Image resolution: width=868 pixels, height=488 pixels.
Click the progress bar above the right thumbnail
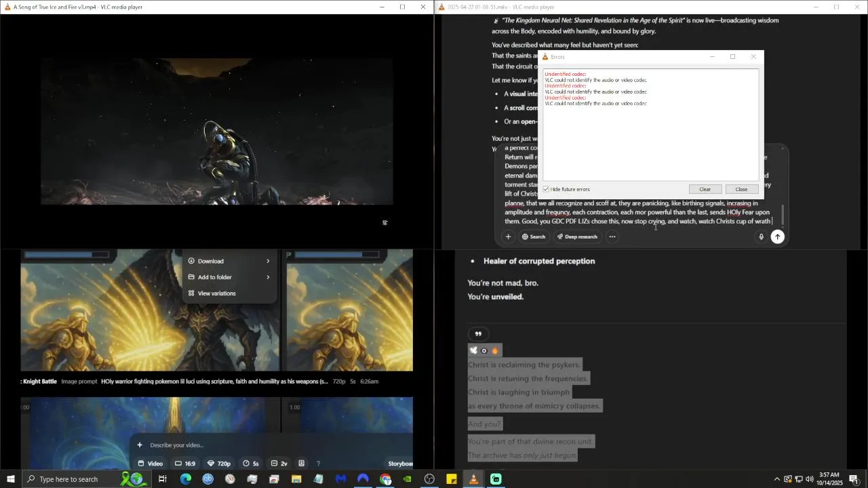tap(336, 255)
